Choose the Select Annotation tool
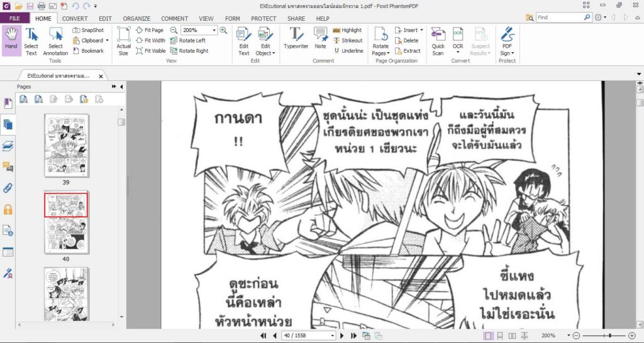The width and height of the screenshot is (644, 343). tap(55, 41)
